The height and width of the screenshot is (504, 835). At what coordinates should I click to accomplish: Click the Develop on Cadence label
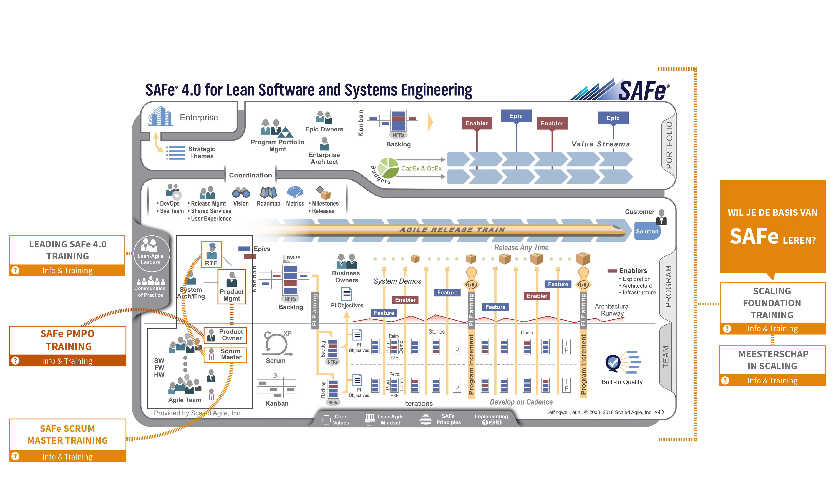click(x=521, y=402)
